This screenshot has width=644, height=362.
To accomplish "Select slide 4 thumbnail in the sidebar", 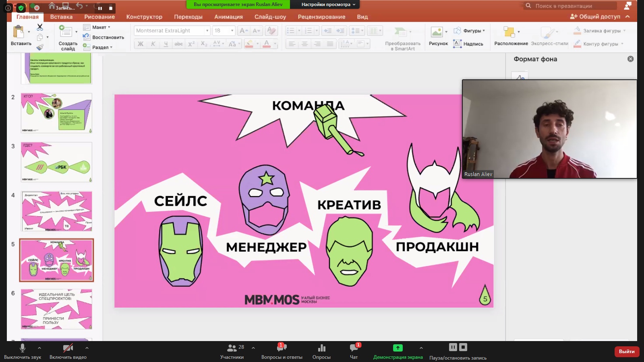I will (56, 211).
